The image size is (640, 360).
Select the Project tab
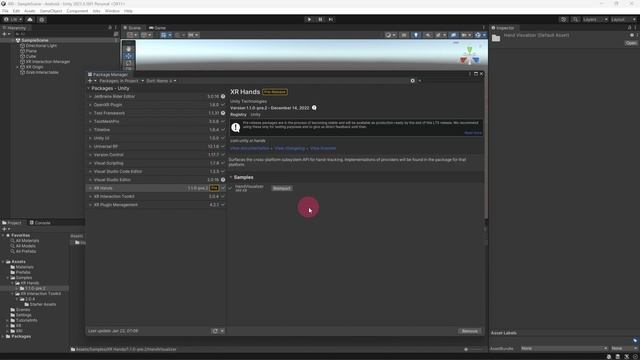tap(12, 223)
